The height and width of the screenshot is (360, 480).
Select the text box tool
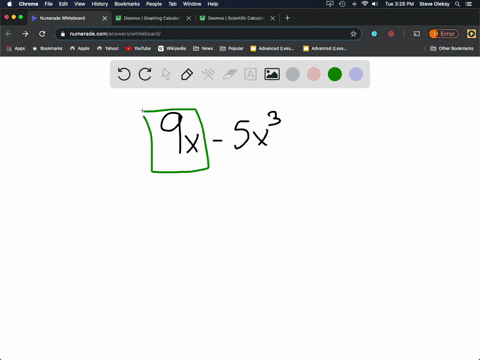pyautogui.click(x=250, y=74)
